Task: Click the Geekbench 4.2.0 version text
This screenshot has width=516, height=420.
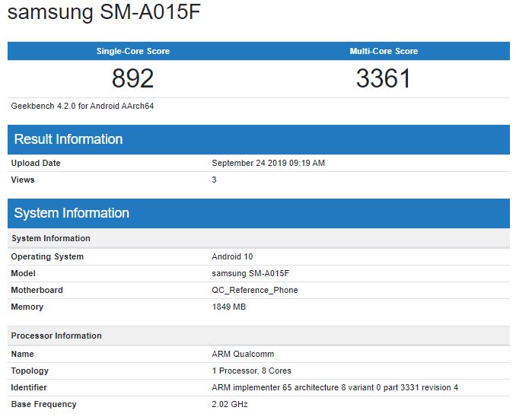Action: pyautogui.click(x=82, y=106)
